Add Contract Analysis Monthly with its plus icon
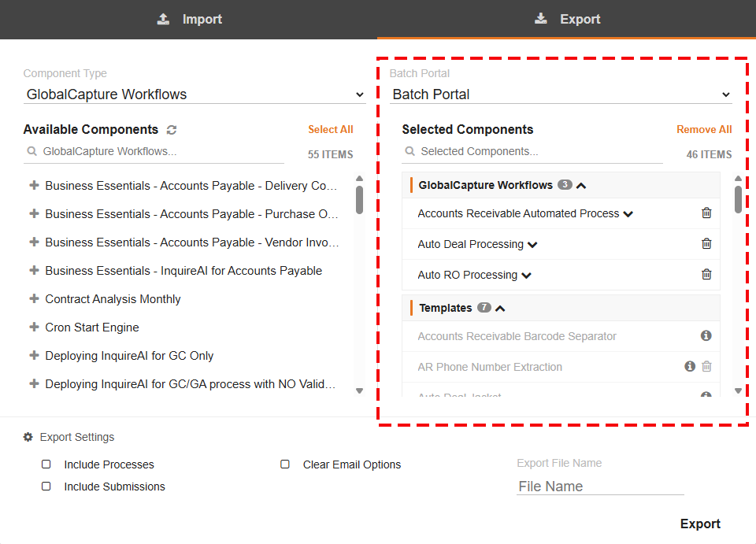This screenshot has width=756, height=544. pyautogui.click(x=34, y=298)
